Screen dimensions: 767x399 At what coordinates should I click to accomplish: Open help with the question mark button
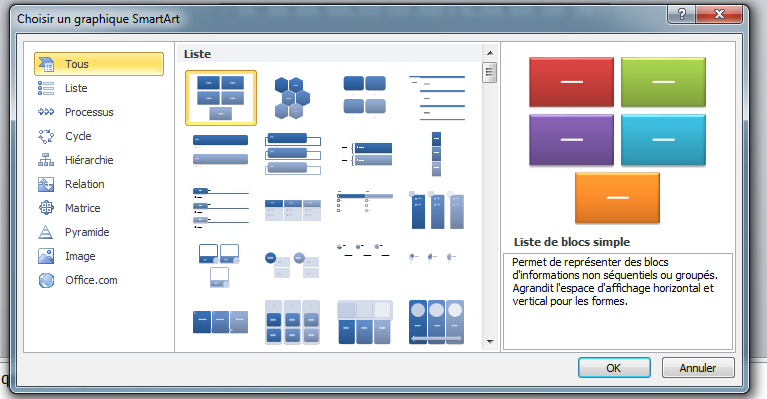681,14
